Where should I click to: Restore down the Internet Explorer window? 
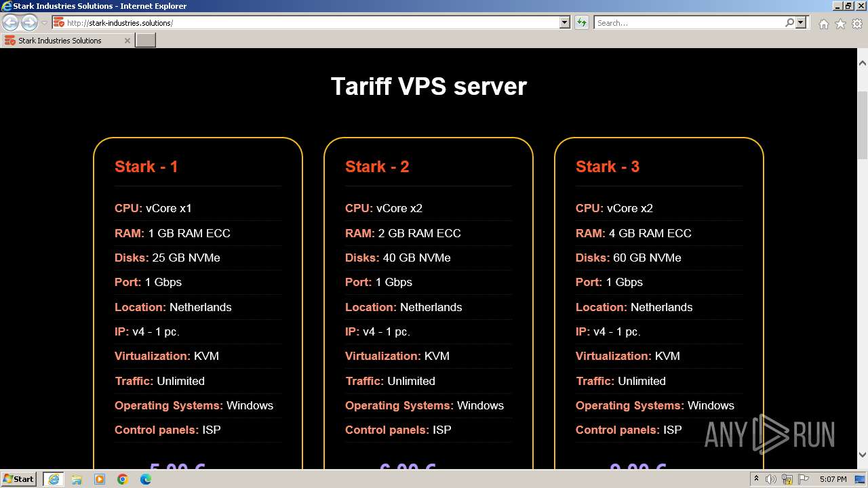pyautogui.click(x=848, y=5)
